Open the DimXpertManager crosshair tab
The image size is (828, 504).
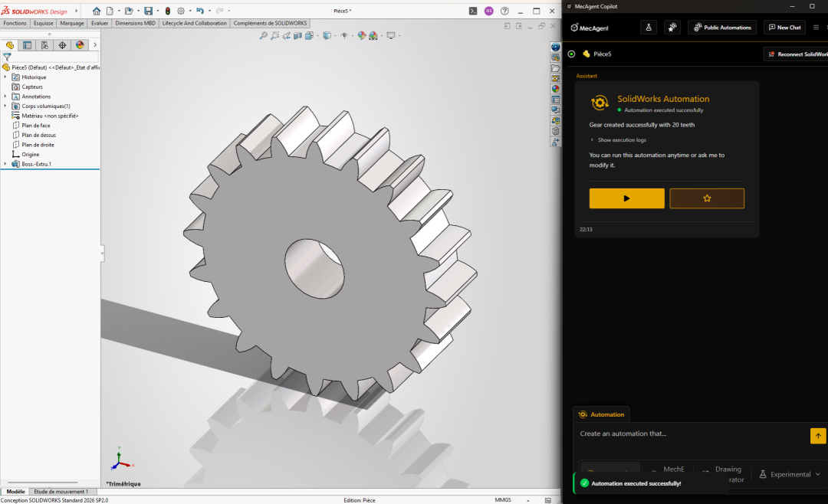(x=62, y=45)
